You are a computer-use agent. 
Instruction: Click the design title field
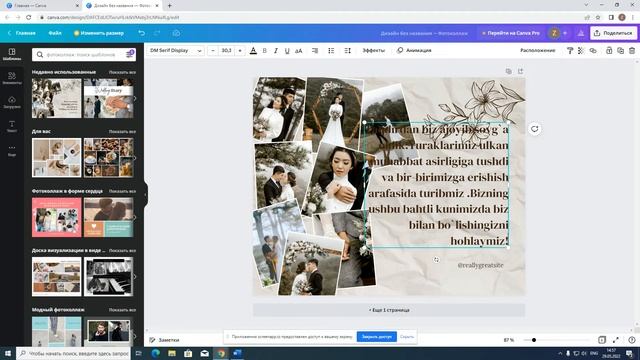click(424, 33)
